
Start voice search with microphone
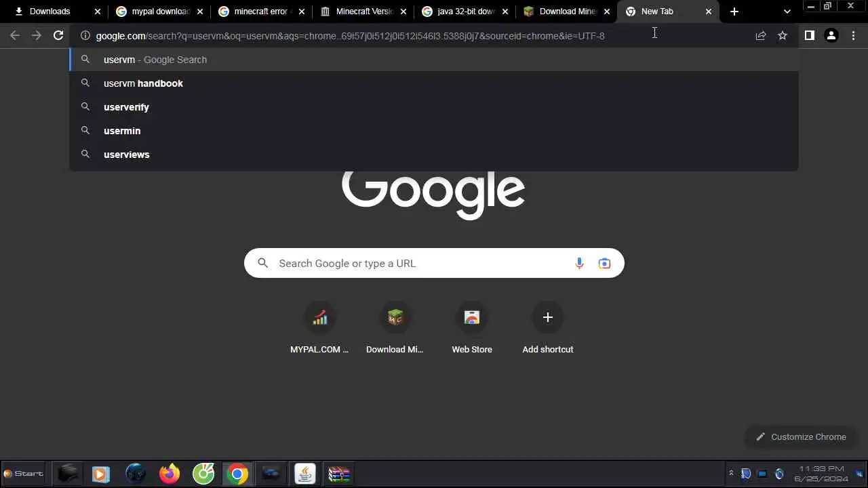click(x=579, y=263)
